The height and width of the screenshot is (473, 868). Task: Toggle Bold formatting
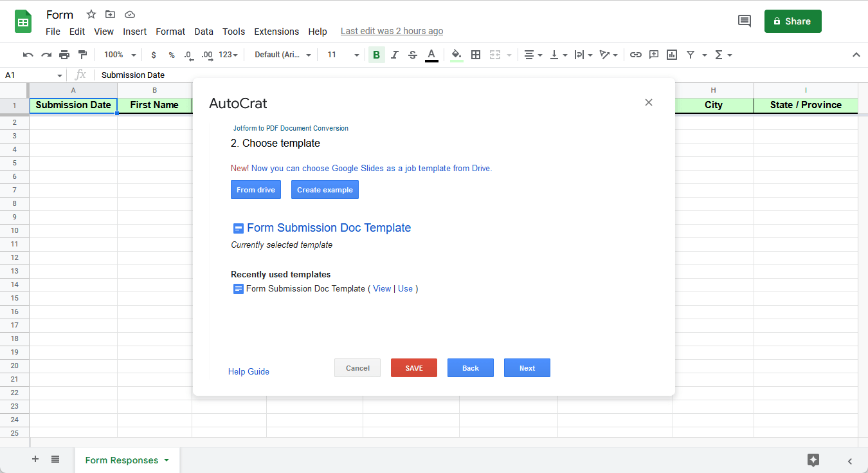tap(376, 55)
